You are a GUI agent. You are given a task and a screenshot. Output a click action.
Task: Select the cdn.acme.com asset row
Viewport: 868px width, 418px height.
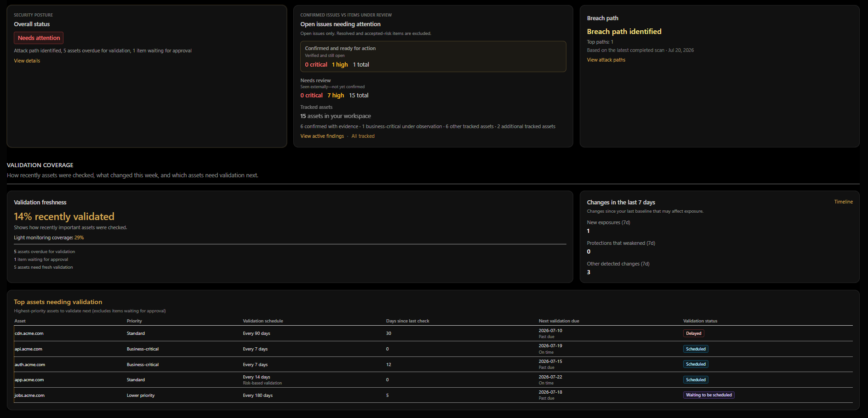pos(433,333)
